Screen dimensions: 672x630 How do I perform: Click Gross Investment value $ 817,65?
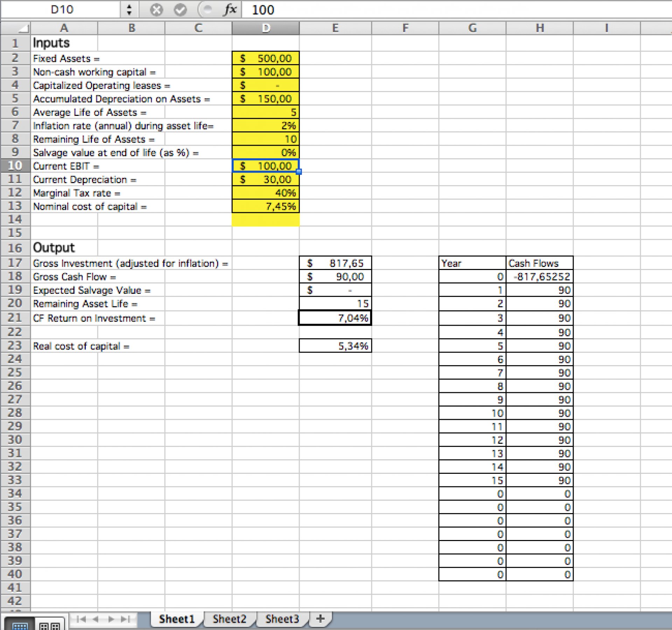pos(335,263)
